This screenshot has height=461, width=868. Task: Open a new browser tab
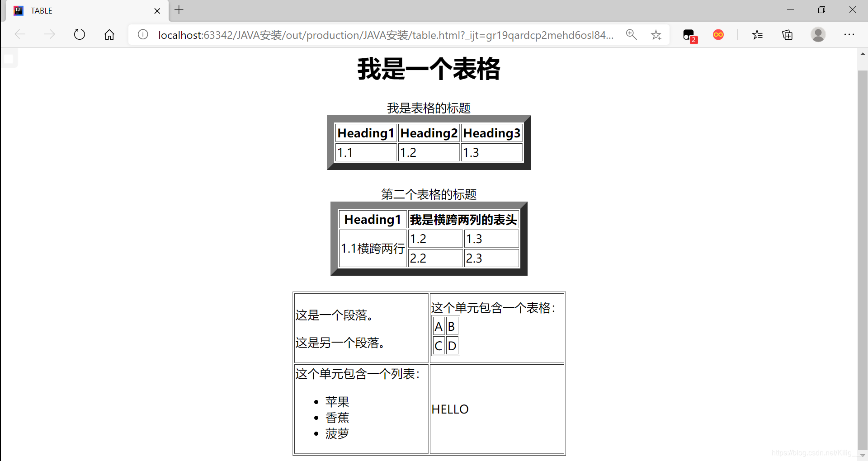[x=179, y=10]
